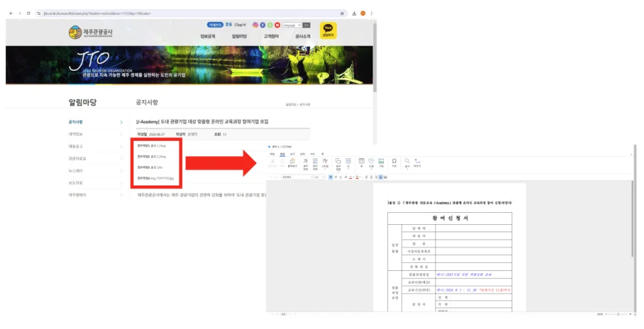Set paragraph alignment to justify

pos(381,178)
